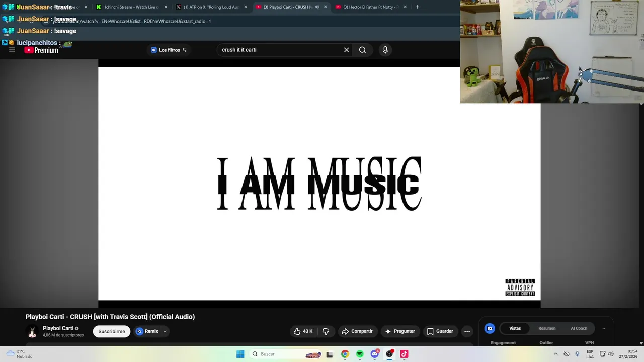644x362 pixels.
Task: Click the video title Playboi Carti - CRUSH
Action: point(110,317)
